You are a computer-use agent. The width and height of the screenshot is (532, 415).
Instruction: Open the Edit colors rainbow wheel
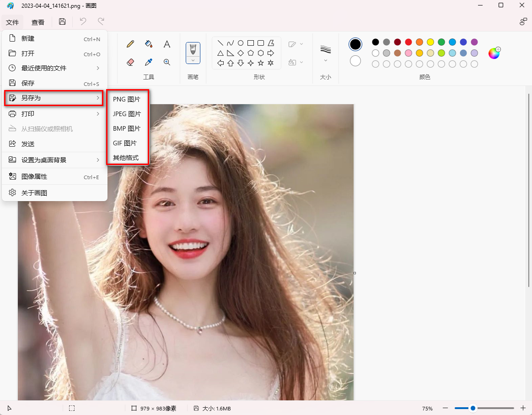(x=494, y=53)
